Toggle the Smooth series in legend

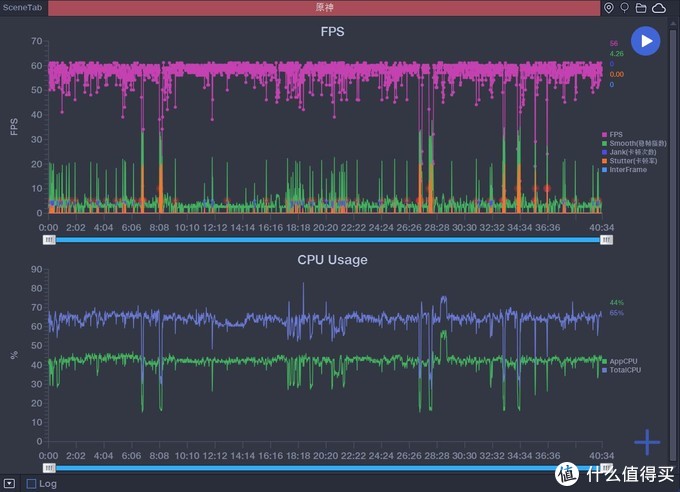[x=634, y=144]
